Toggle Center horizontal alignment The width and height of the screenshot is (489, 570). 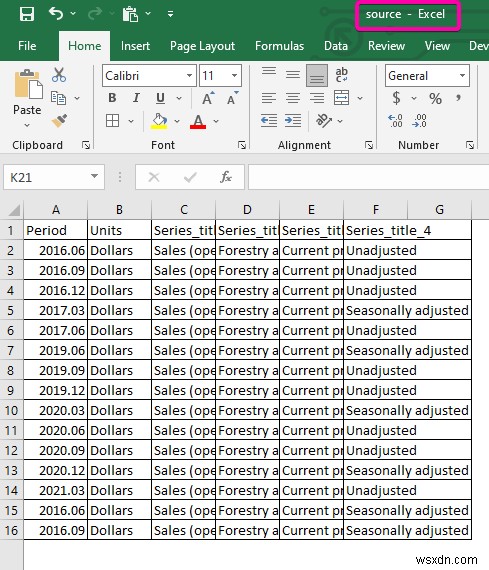293,98
